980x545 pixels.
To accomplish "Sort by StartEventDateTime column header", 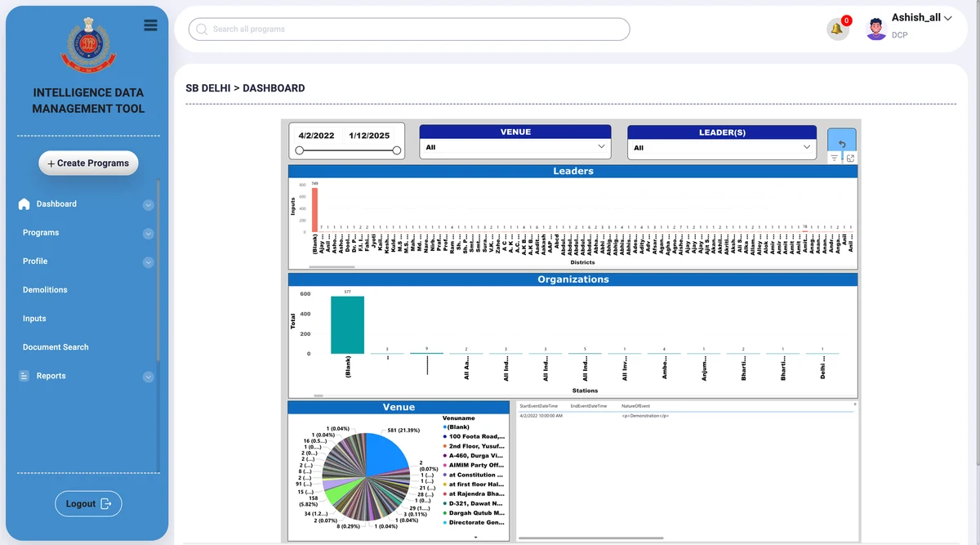I will click(x=539, y=405).
